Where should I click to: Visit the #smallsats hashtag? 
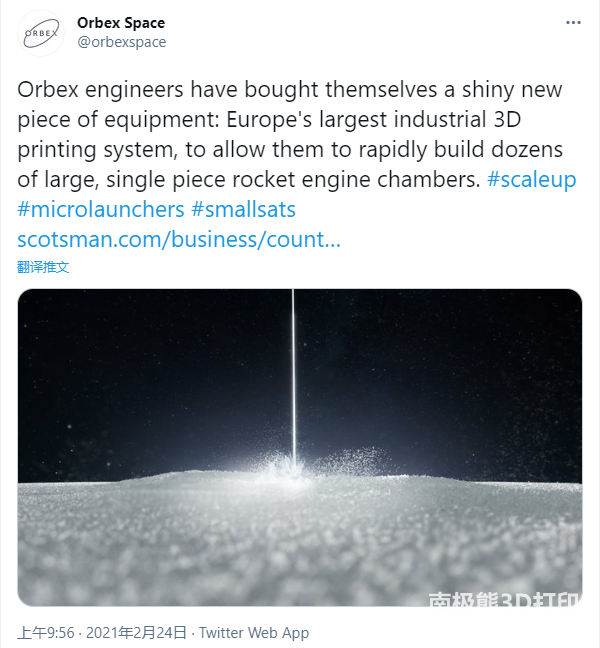pos(243,210)
